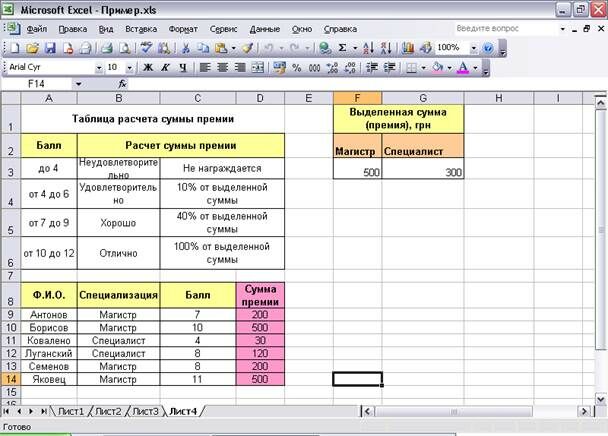Open the Name Box dropdown next to F14

pos(78,84)
